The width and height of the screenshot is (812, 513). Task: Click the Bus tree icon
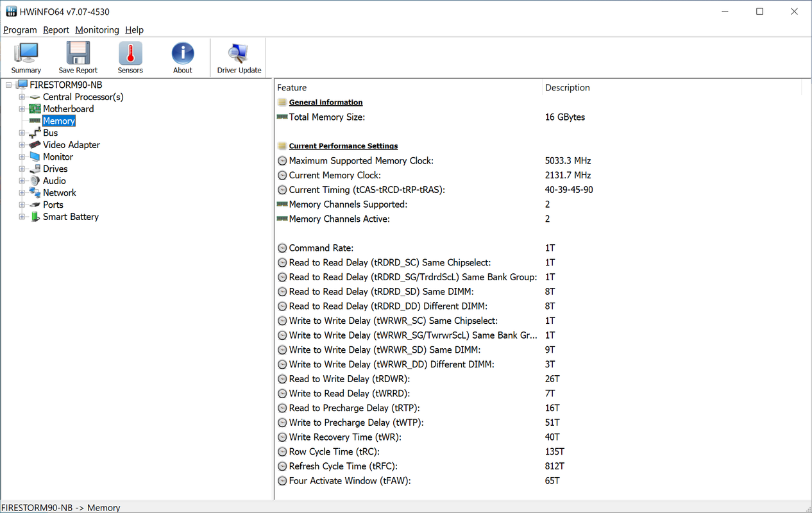click(35, 133)
